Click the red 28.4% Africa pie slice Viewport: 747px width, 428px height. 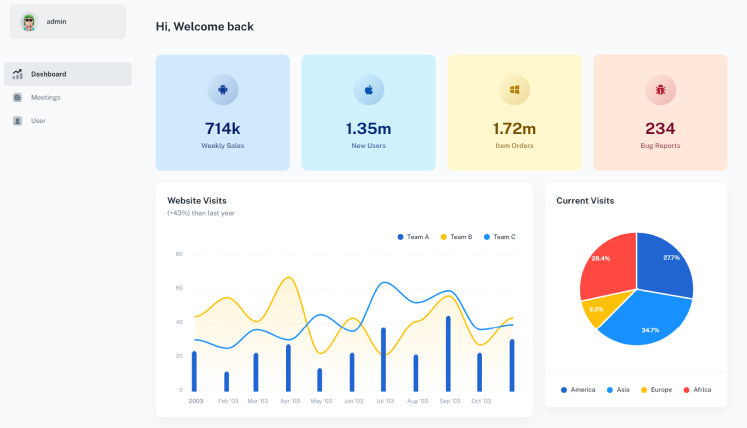[x=607, y=266]
